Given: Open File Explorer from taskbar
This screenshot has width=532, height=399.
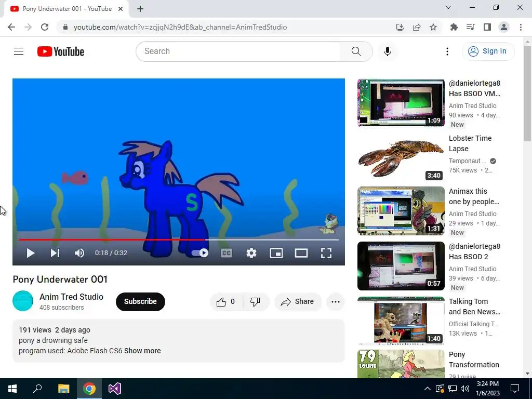Looking at the screenshot, I should pos(63,389).
